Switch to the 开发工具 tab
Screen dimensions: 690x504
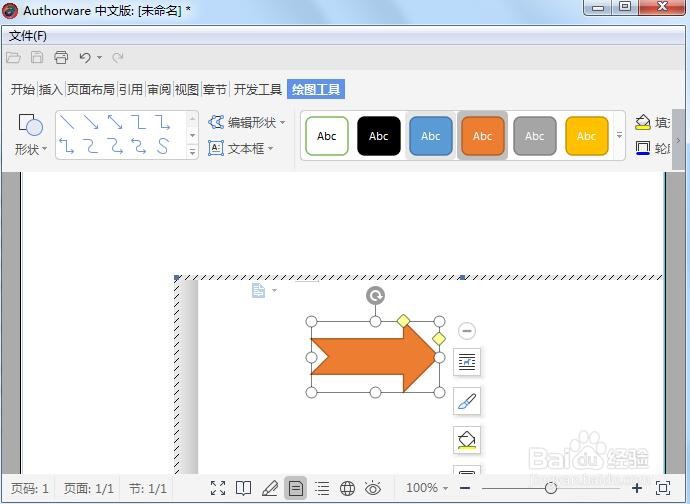click(257, 89)
